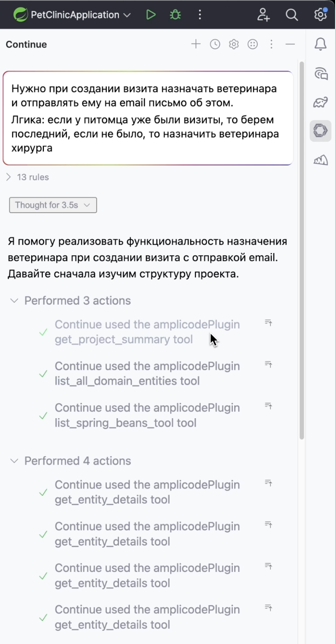
Task: Open notifications with the bell icon
Action: click(x=321, y=44)
